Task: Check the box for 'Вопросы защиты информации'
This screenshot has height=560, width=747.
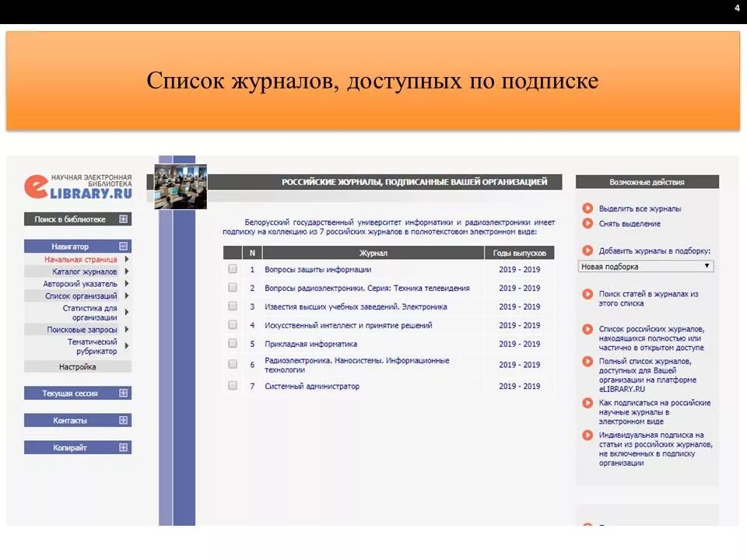Action: [233, 269]
